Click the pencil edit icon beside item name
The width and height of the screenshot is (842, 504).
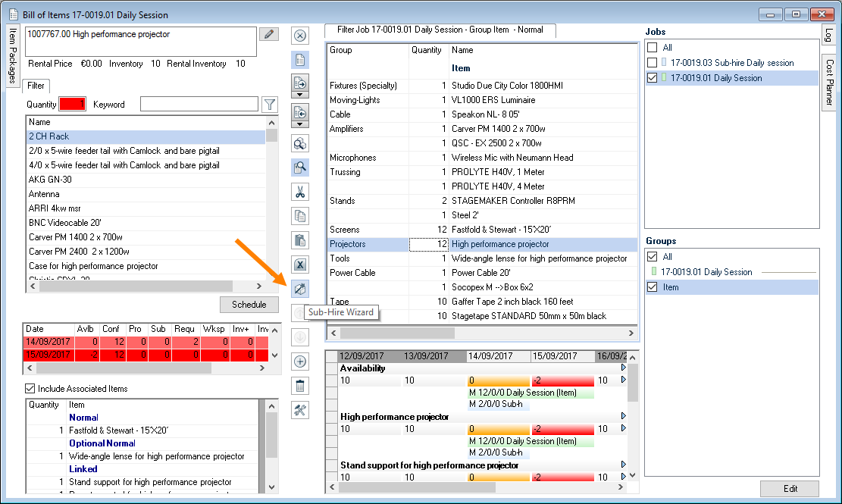268,34
